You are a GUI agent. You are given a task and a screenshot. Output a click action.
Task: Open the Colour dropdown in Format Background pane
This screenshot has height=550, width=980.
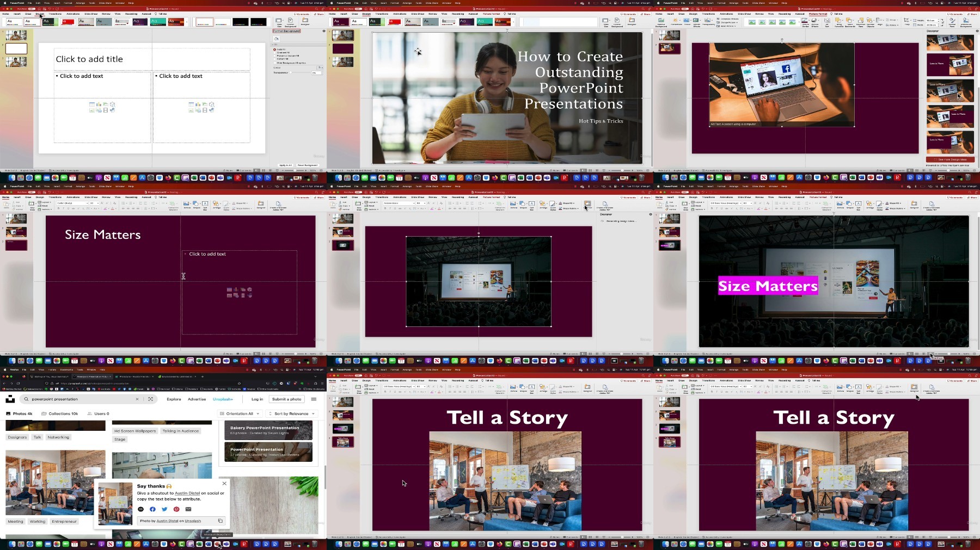coord(320,67)
